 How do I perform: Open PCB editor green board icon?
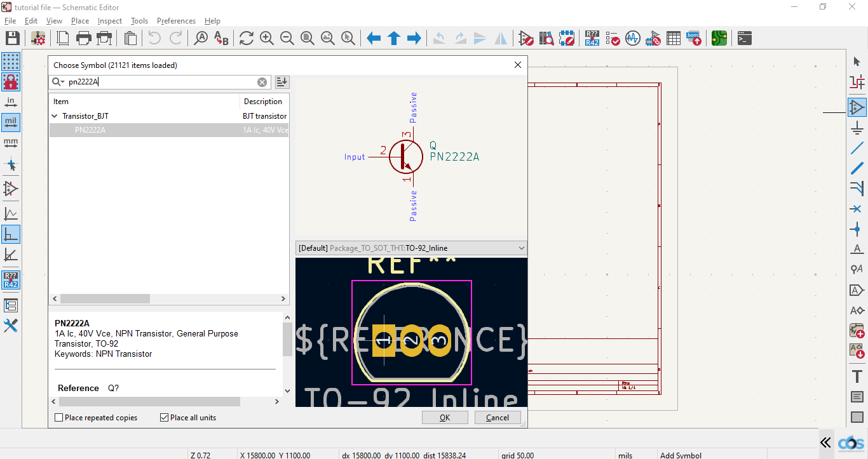point(719,38)
